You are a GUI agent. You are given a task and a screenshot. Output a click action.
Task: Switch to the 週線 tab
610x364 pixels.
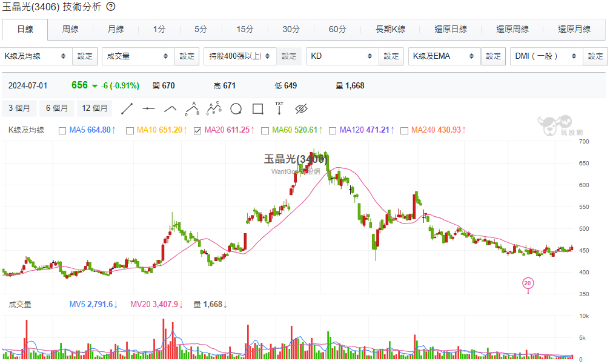point(70,29)
